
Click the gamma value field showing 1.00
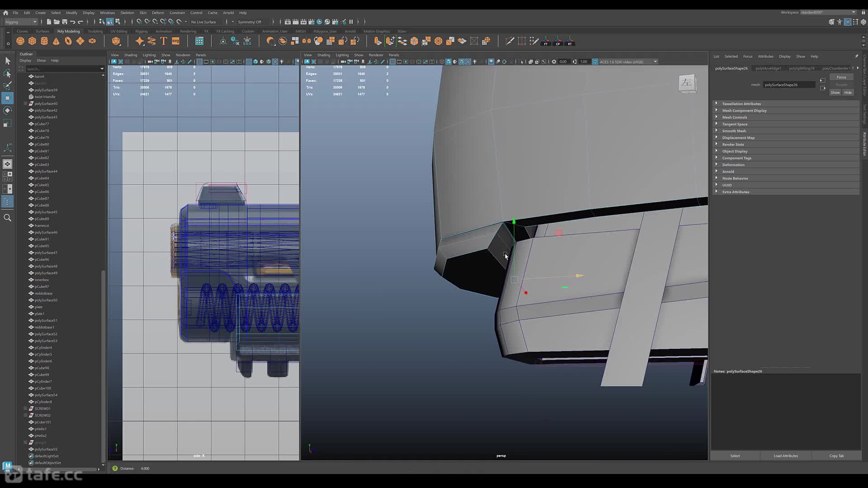584,62
